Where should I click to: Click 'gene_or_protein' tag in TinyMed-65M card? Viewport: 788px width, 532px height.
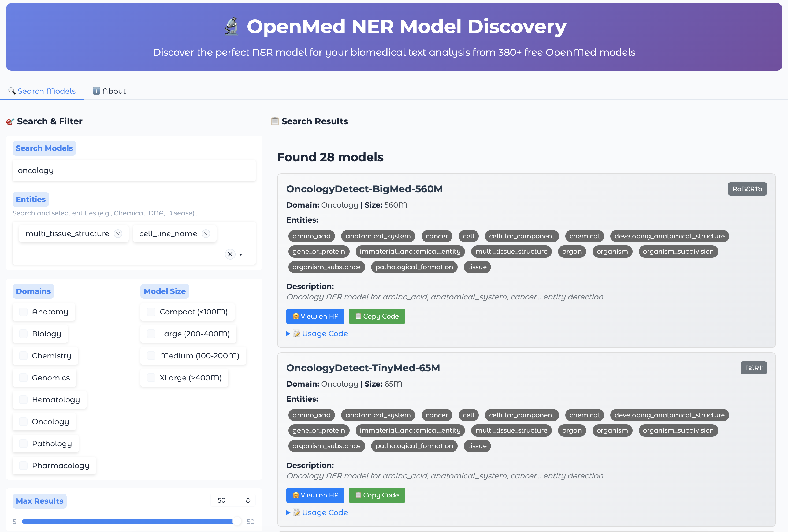(x=319, y=430)
